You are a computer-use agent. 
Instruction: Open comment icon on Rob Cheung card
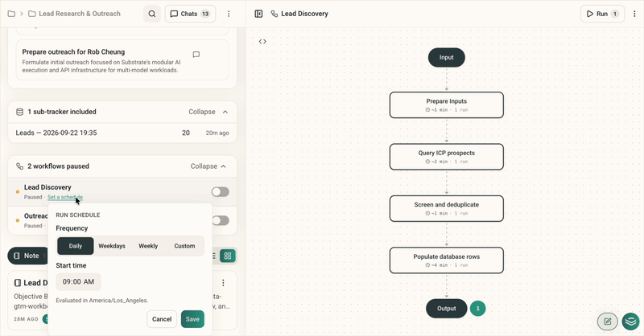[196, 55]
